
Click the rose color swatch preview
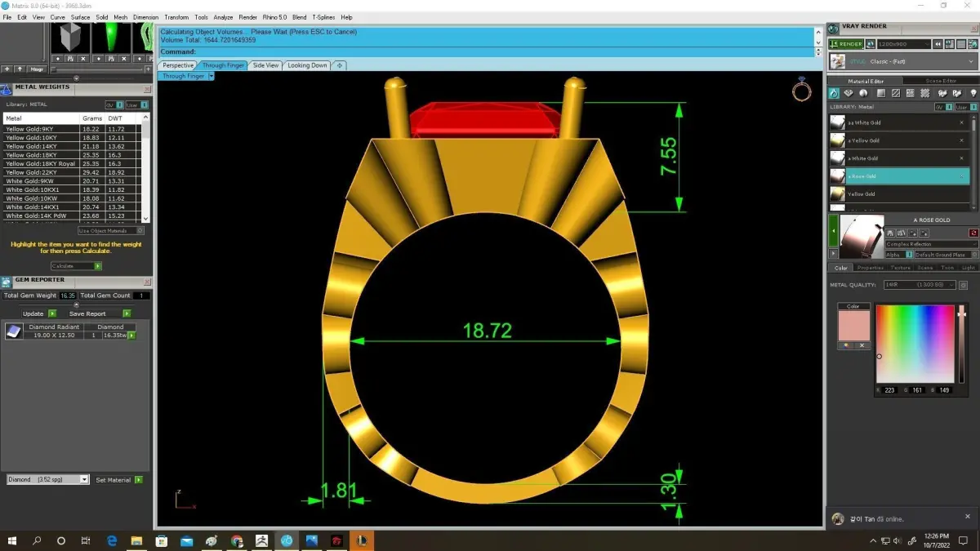click(x=853, y=326)
